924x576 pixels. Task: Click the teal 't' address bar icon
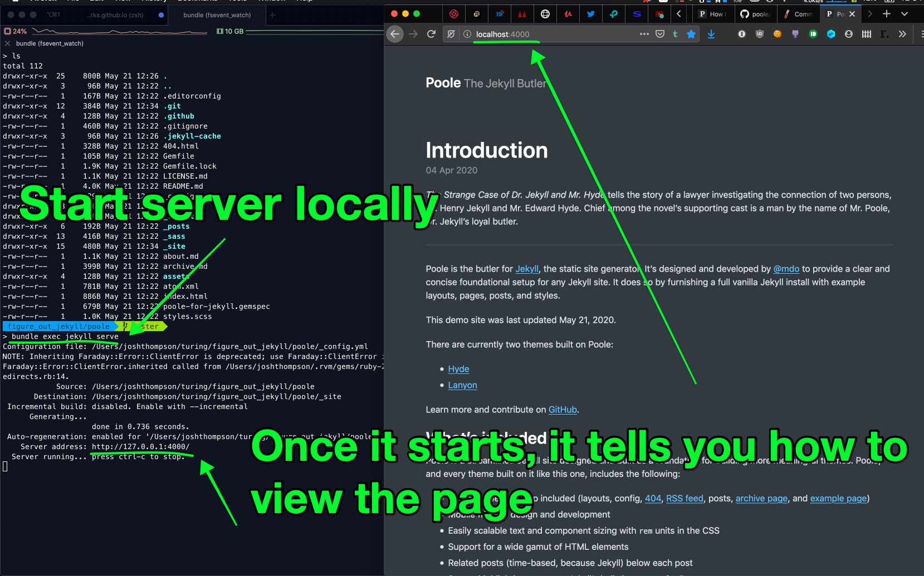tap(675, 34)
